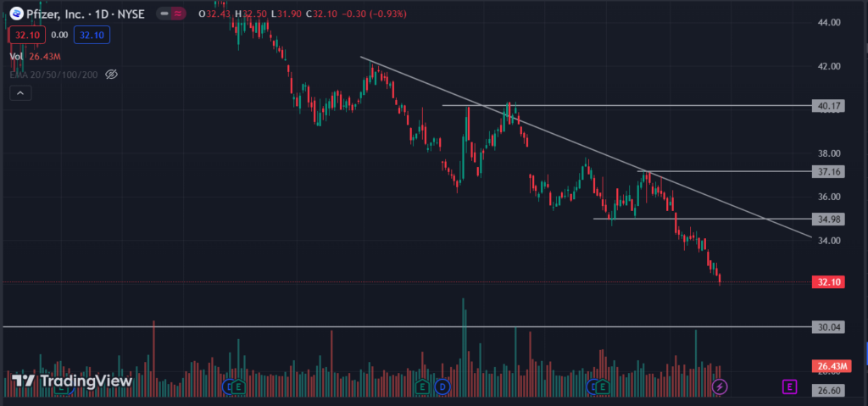Click the 42.00 price scale value
868x406 pixels.
(x=829, y=66)
